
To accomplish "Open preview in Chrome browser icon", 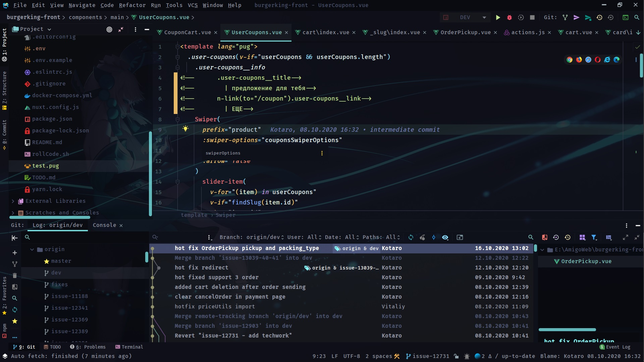I will 570,60.
